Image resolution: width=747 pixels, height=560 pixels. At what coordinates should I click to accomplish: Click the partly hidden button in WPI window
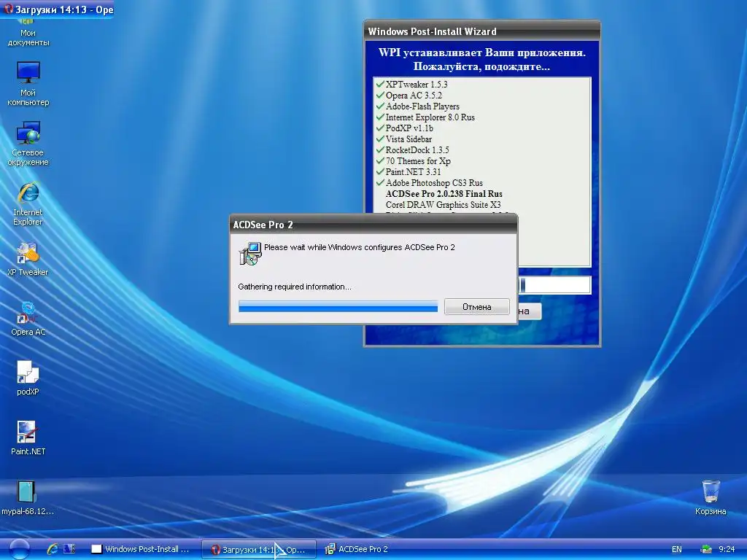coord(529,311)
